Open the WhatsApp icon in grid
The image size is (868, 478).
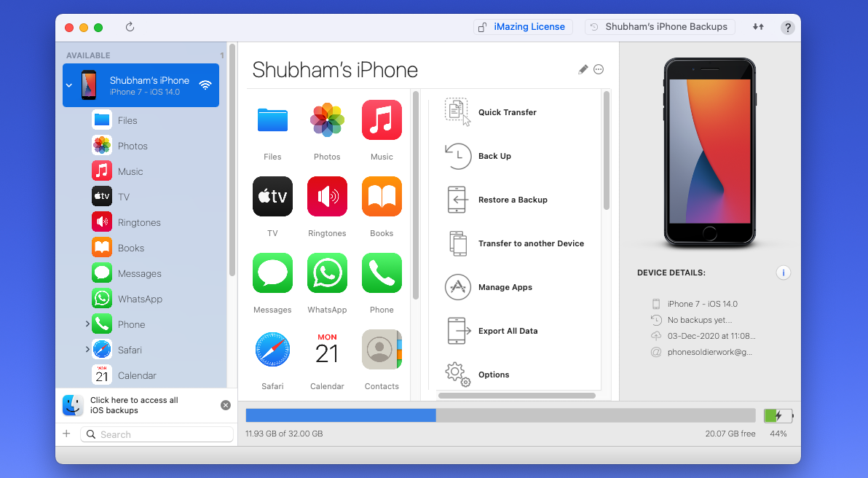[327, 273]
